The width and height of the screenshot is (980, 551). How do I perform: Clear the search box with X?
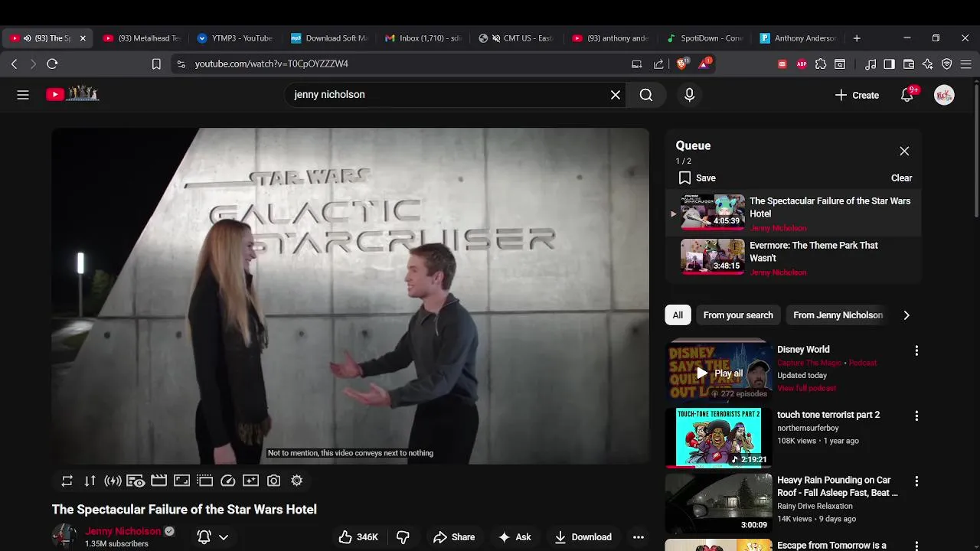point(616,95)
